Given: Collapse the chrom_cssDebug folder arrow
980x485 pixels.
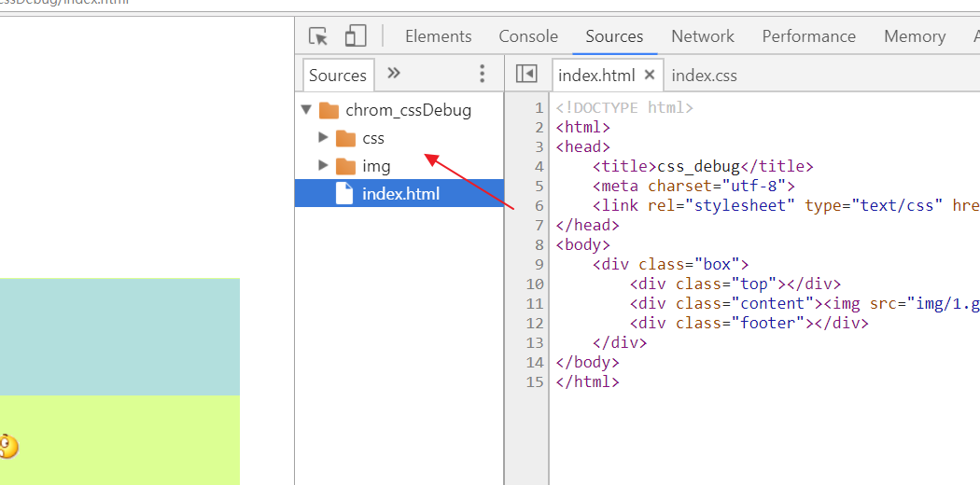Looking at the screenshot, I should tap(306, 110).
